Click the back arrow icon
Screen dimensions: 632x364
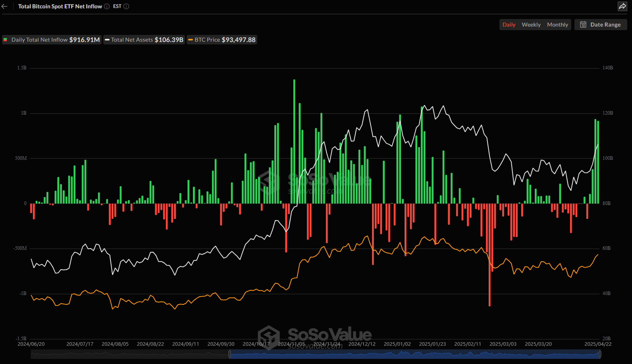(5, 6)
